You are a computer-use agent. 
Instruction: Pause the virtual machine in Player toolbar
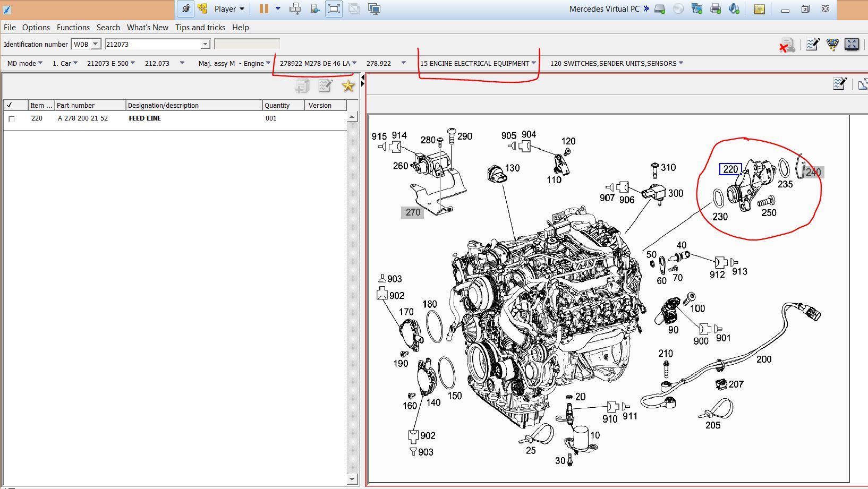263,8
